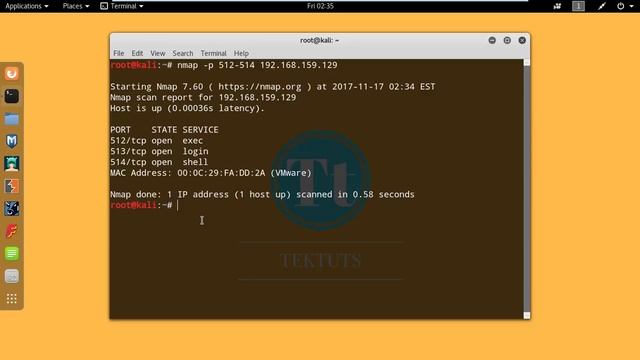Screen dimensions: 640x360
Task: Click the 512/tcp open exec line
Action: [x=156, y=140]
